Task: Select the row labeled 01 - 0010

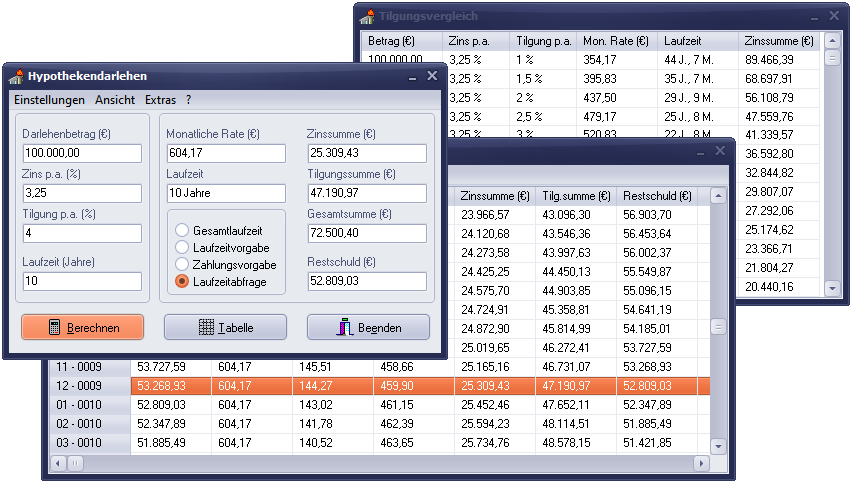Action: point(380,405)
